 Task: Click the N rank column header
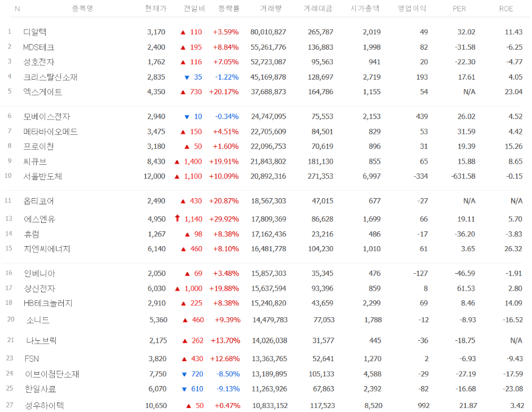pos(17,9)
